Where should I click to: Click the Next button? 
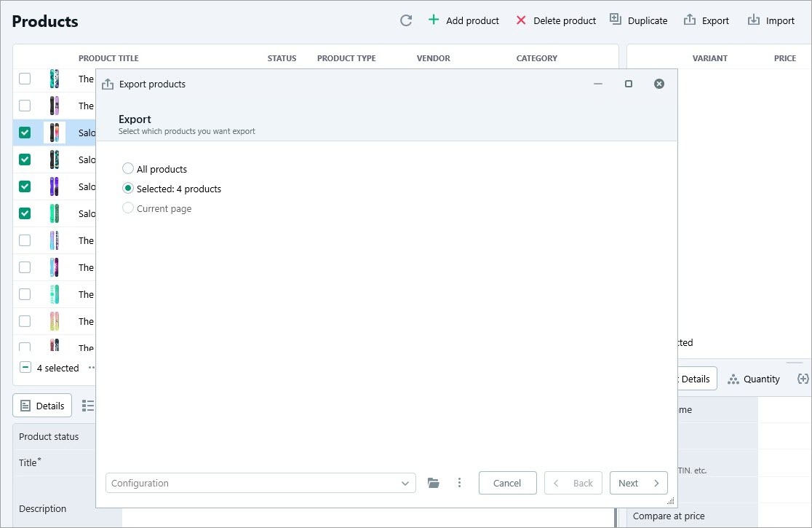point(639,483)
